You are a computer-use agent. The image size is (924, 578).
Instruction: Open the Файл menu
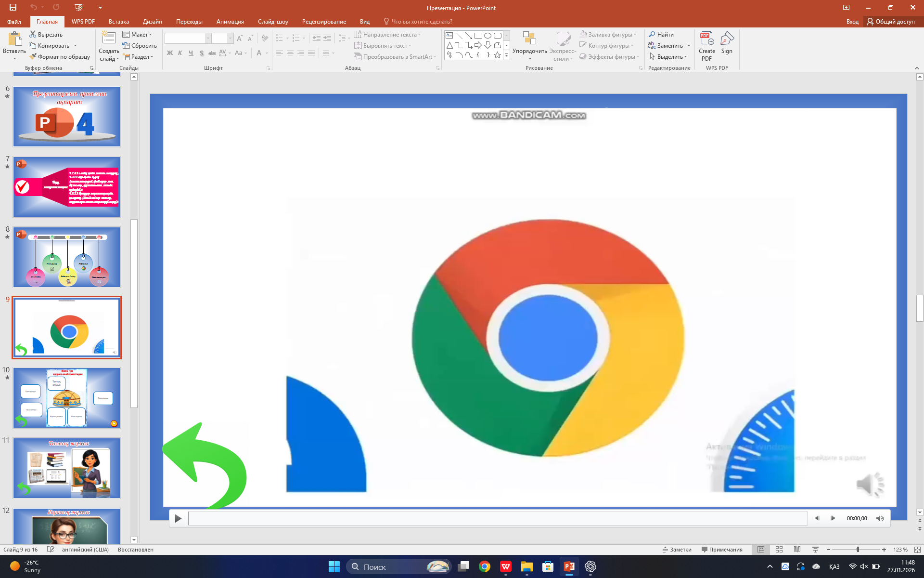pos(14,22)
